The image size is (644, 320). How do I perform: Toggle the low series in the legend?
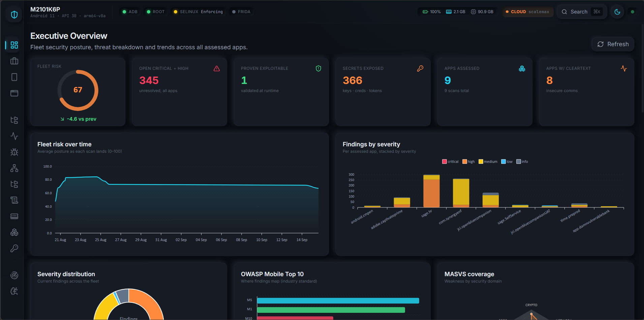[x=507, y=162]
